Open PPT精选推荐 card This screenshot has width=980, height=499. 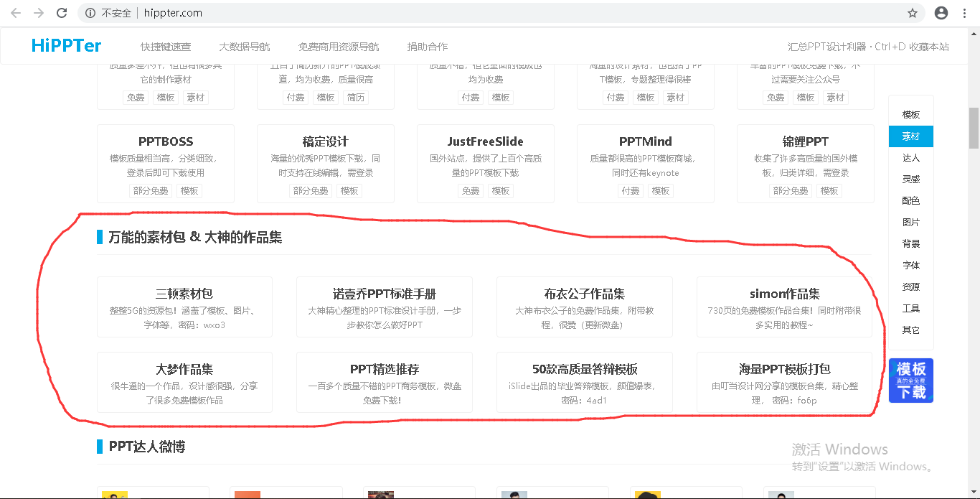point(385,382)
